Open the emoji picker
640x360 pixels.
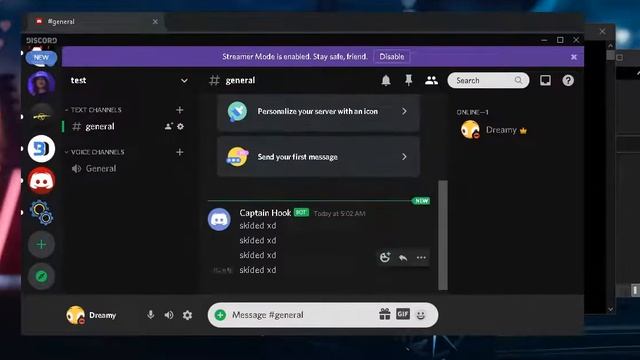pyautogui.click(x=420, y=315)
